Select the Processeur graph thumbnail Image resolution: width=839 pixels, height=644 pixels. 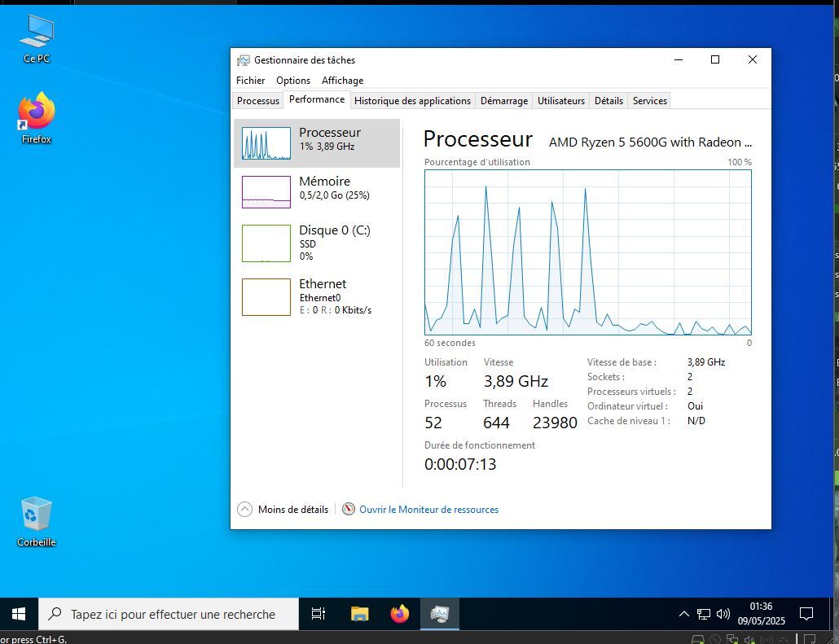point(266,143)
